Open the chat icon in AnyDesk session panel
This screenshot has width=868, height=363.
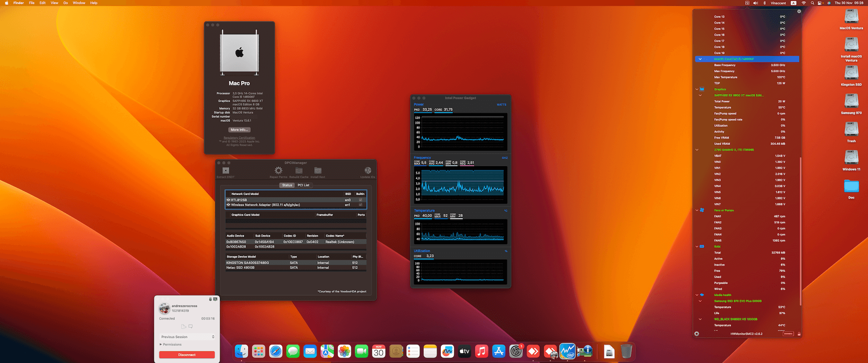(191, 326)
